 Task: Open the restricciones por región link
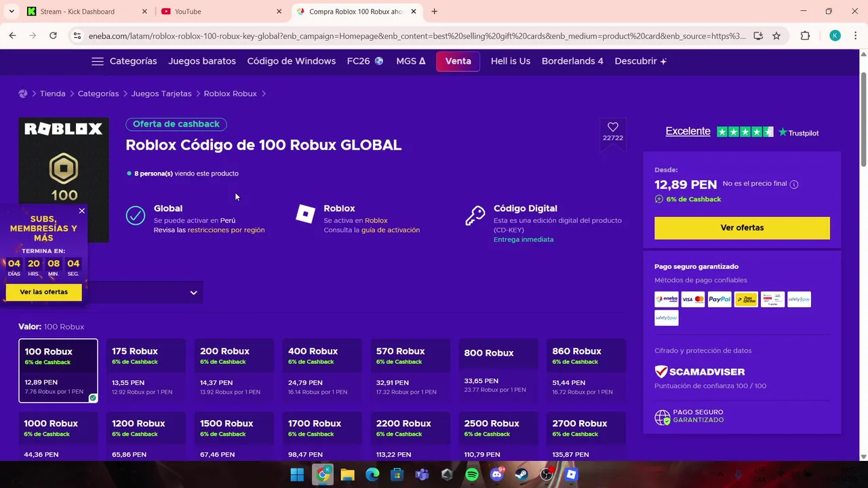pos(226,230)
